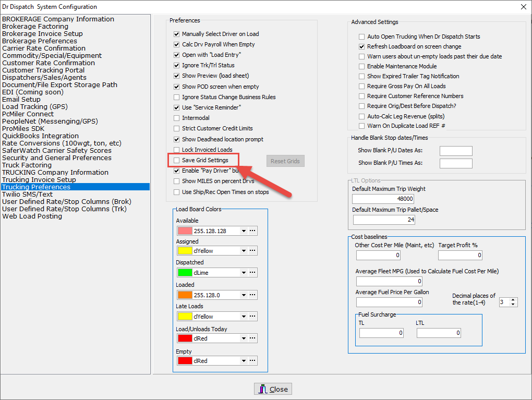
Task: Open ellipsis color picker for Loaded color
Action: pyautogui.click(x=252, y=295)
